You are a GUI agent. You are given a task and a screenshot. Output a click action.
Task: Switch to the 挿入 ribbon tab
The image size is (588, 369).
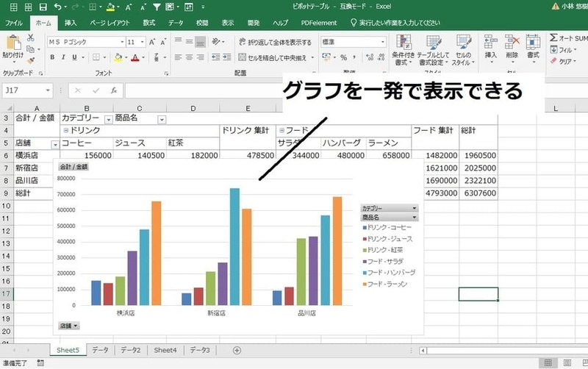click(x=71, y=23)
